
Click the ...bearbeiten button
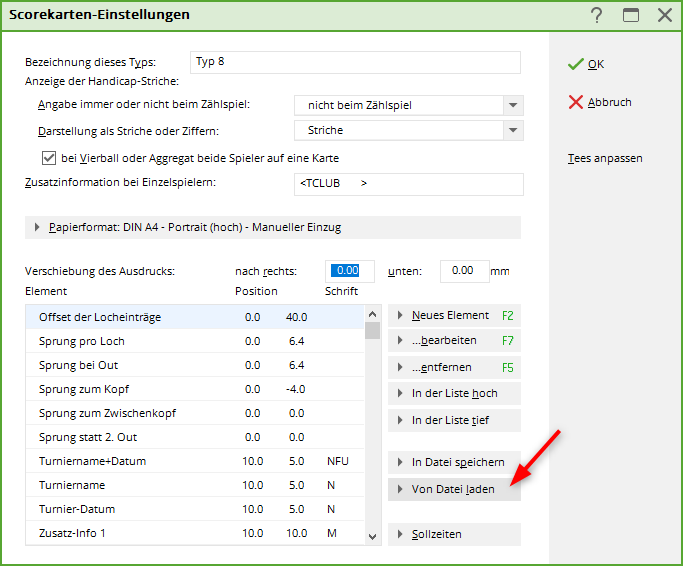[x=453, y=341]
